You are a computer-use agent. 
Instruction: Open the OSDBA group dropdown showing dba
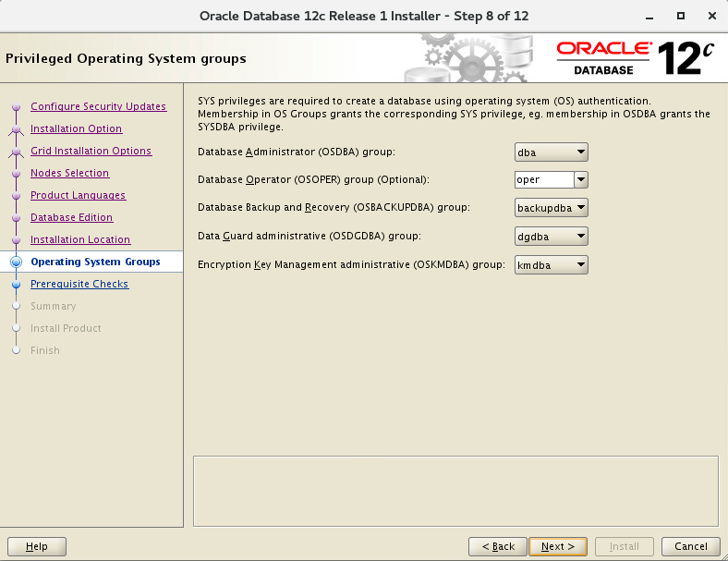point(552,152)
